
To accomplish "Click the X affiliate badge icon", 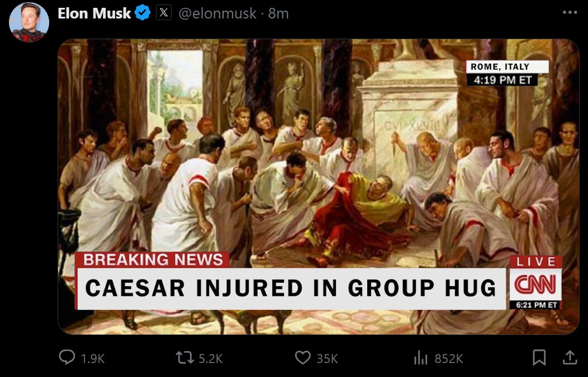I will pyautogui.click(x=164, y=13).
